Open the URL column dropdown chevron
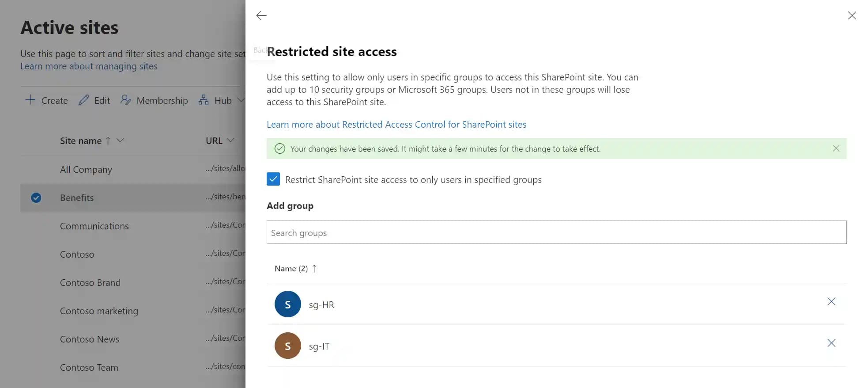 [x=230, y=141]
